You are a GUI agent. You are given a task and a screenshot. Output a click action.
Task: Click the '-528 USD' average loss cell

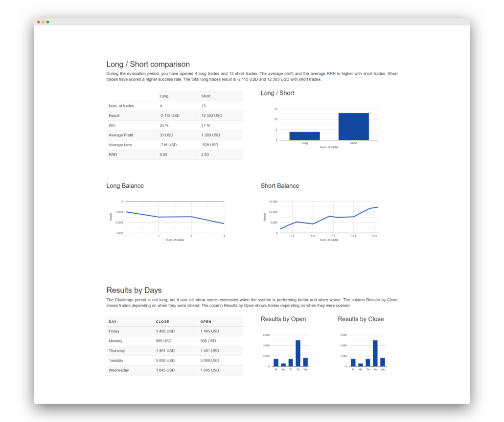tap(209, 145)
